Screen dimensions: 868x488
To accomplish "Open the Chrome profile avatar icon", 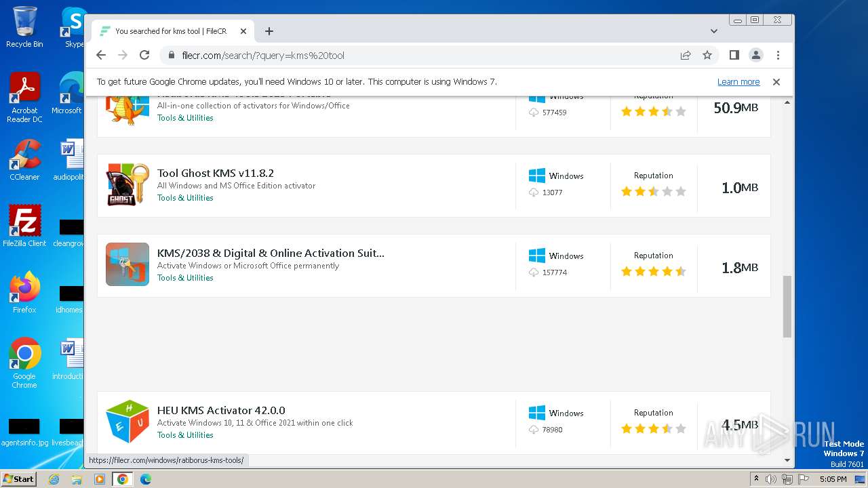I will click(755, 55).
